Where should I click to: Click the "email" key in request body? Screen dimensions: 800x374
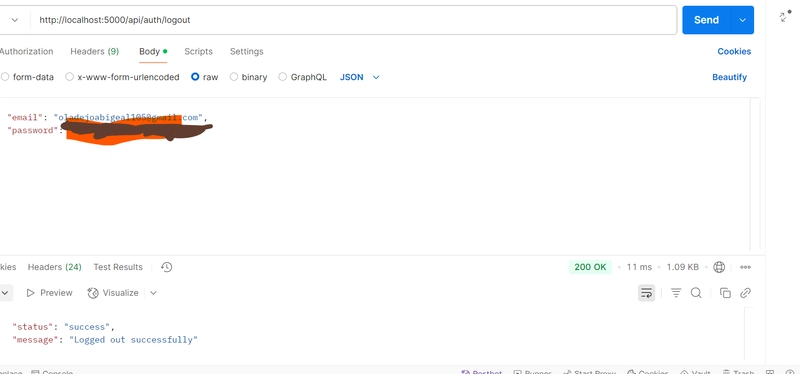(25, 117)
